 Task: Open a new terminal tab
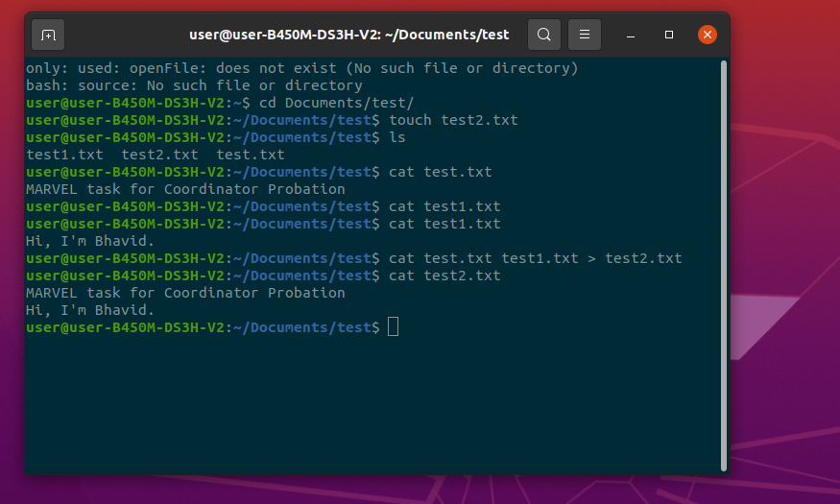pos(48,35)
